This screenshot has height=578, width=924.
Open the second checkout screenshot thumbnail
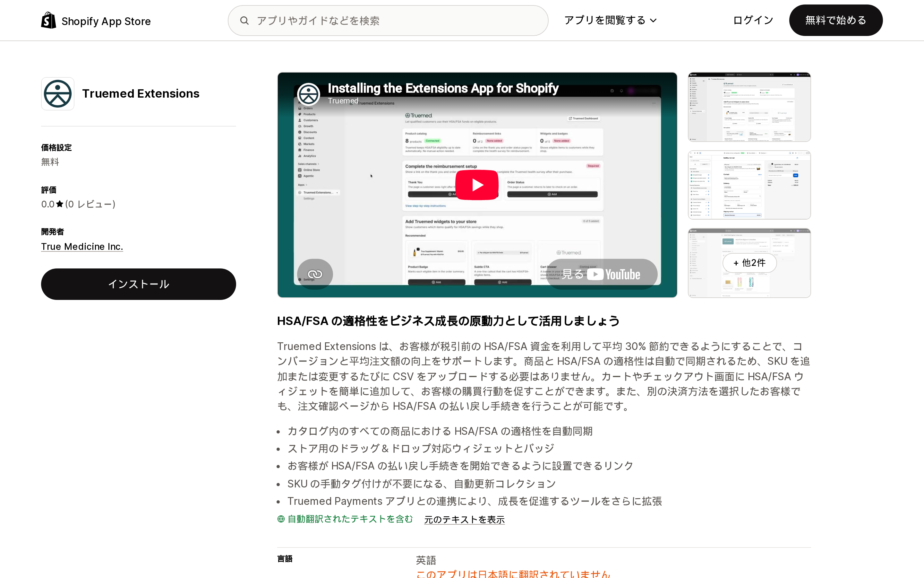[x=749, y=185]
